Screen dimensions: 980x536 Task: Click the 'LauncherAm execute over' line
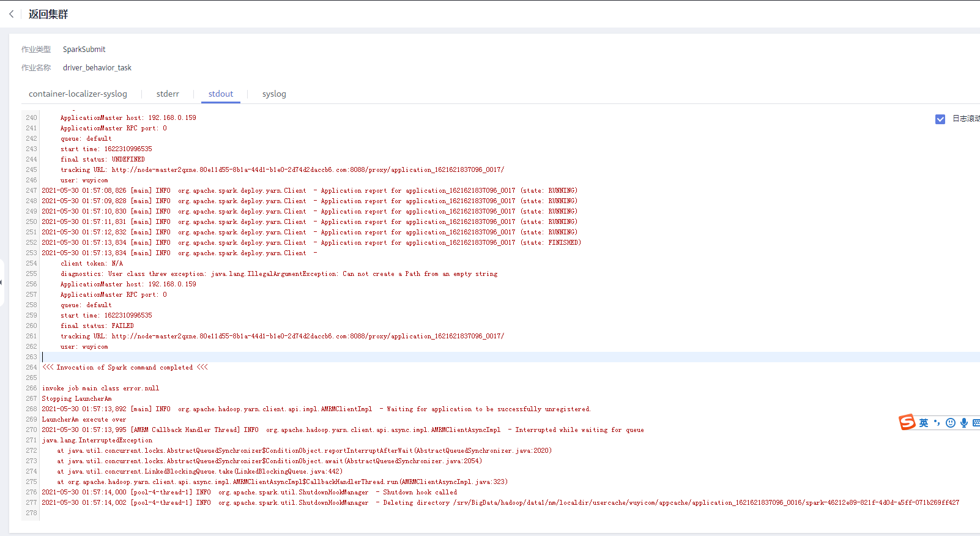(x=84, y=420)
